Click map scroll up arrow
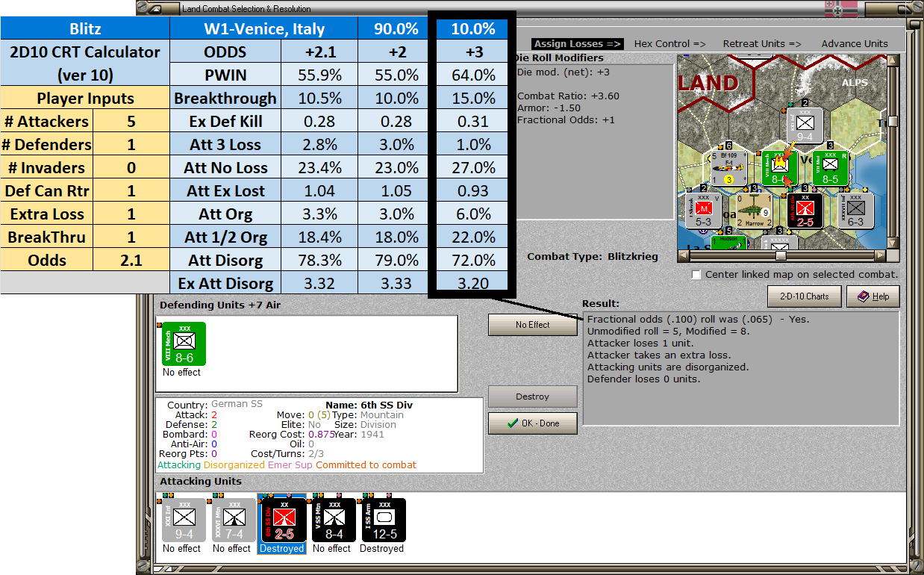Screen dimensions: 924x575 [893, 60]
